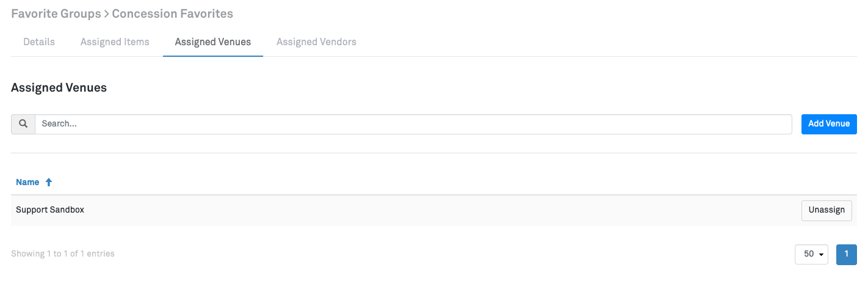Click the 'Showing 1 to 1' entries text
The height and width of the screenshot is (303, 868).
pyautogui.click(x=63, y=254)
